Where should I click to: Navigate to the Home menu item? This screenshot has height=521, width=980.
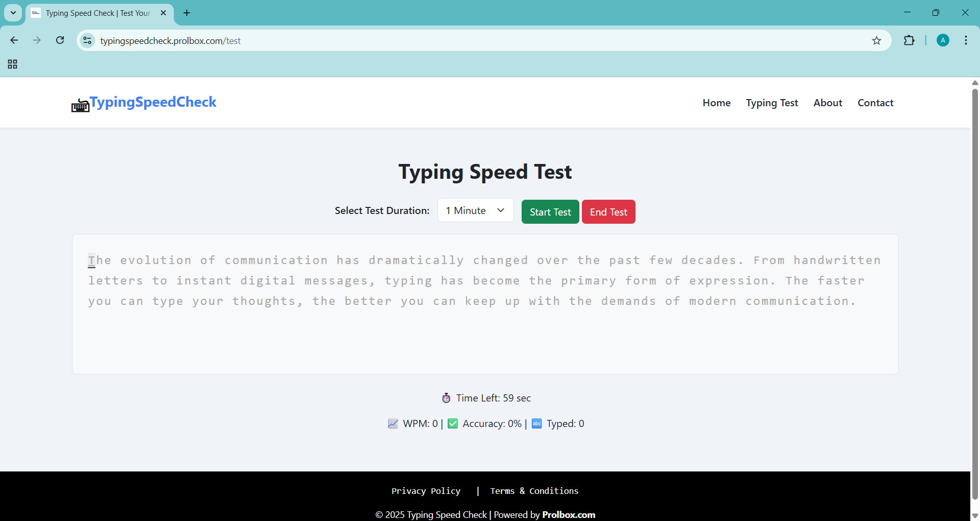pos(716,103)
